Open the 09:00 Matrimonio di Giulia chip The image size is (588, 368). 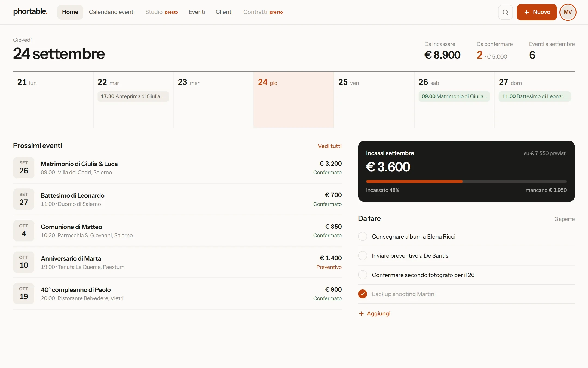pos(454,96)
